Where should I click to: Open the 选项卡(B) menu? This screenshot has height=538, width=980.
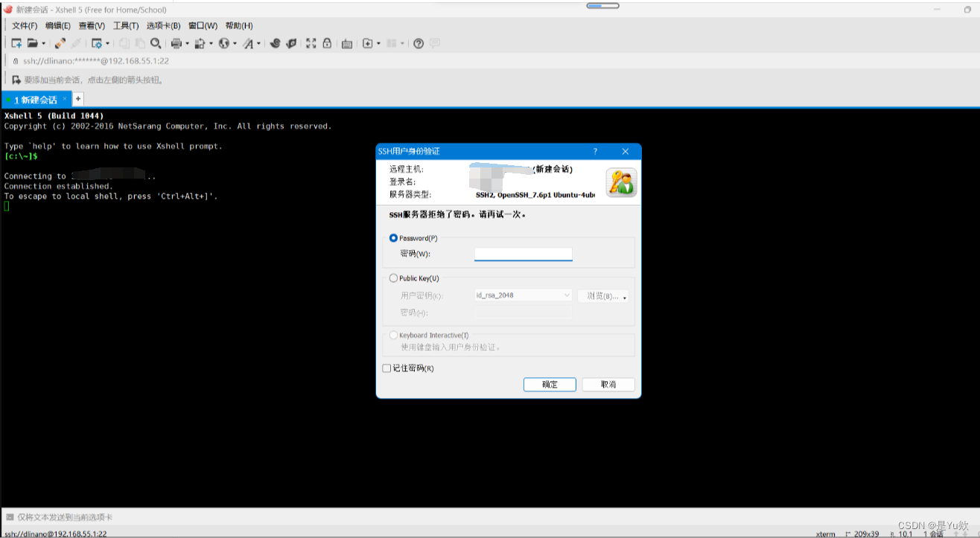tap(164, 25)
